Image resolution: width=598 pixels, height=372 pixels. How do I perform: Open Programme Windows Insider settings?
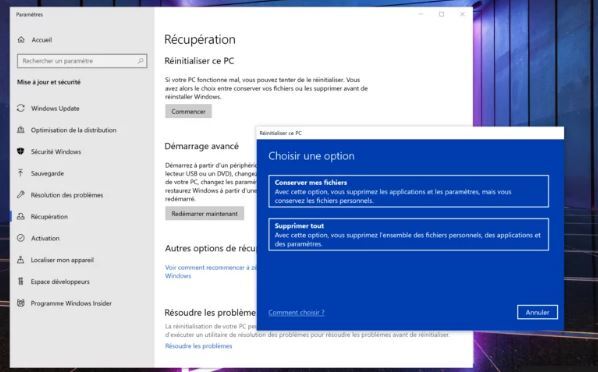(x=71, y=303)
